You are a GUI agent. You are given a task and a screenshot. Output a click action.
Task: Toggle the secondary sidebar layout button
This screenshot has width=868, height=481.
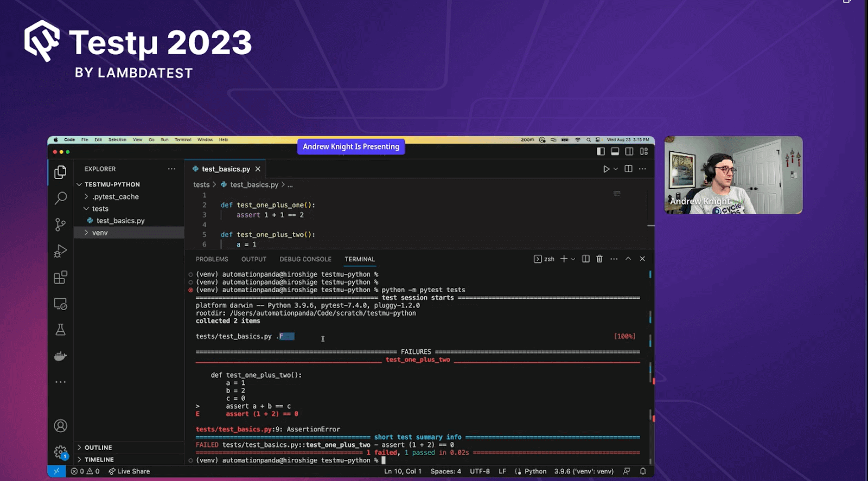tap(629, 151)
